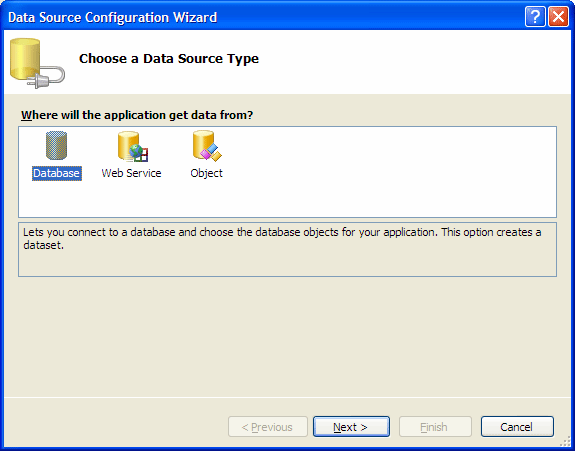Click the Object text label
Screen dimensions: 575x451
[x=206, y=173]
